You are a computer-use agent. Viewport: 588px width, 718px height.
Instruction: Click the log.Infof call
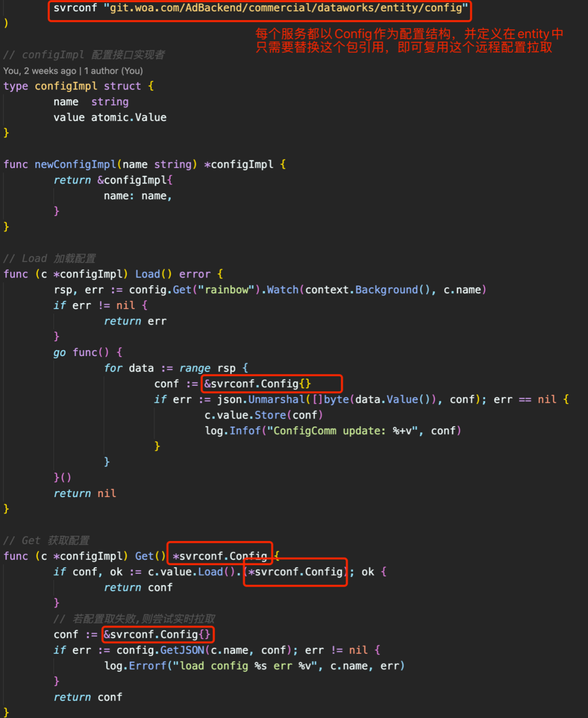pyautogui.click(x=232, y=431)
